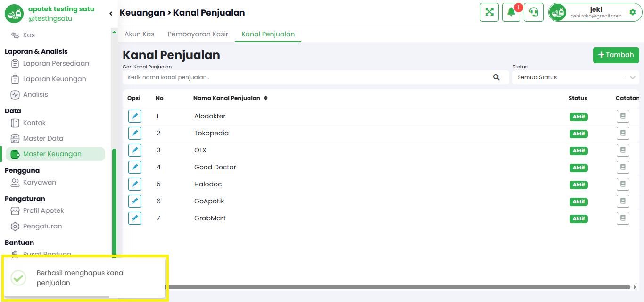
Task: Open the note icon for Tokopedia
Action: 623,133
